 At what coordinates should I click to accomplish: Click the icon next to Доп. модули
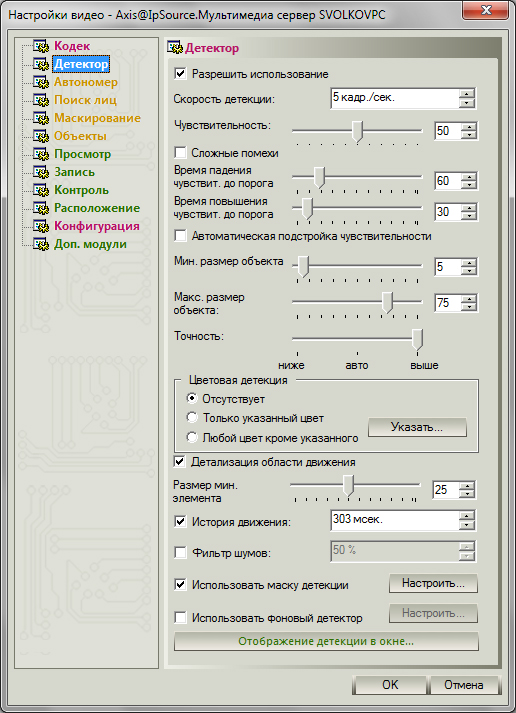41,245
